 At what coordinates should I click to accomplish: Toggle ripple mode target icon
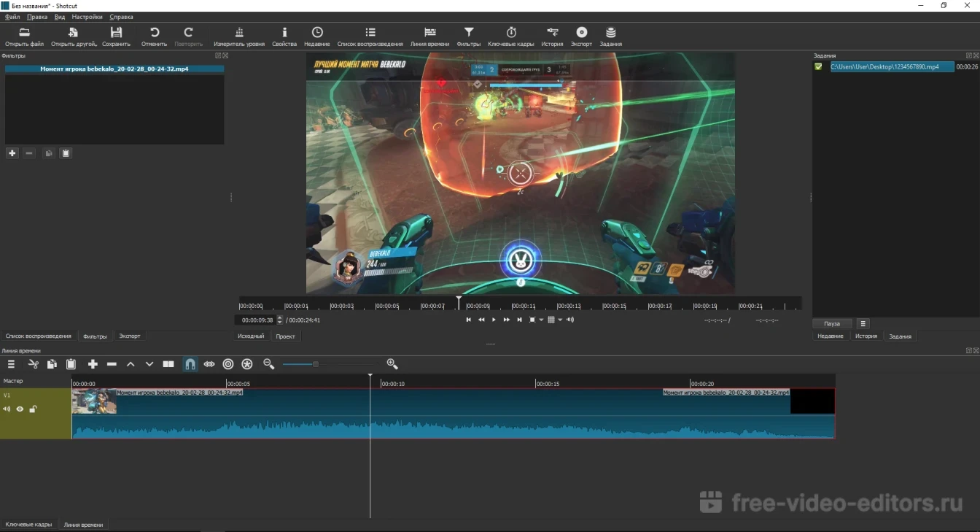click(x=228, y=364)
